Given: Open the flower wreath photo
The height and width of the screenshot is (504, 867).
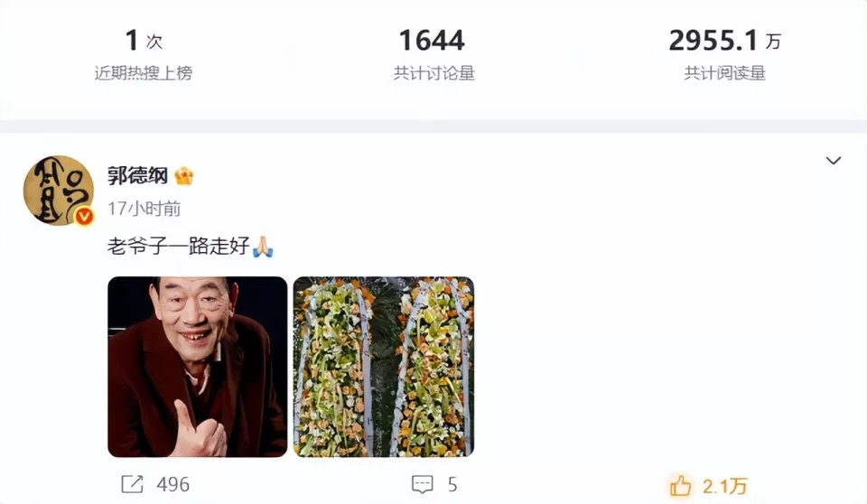Looking at the screenshot, I should click(384, 367).
